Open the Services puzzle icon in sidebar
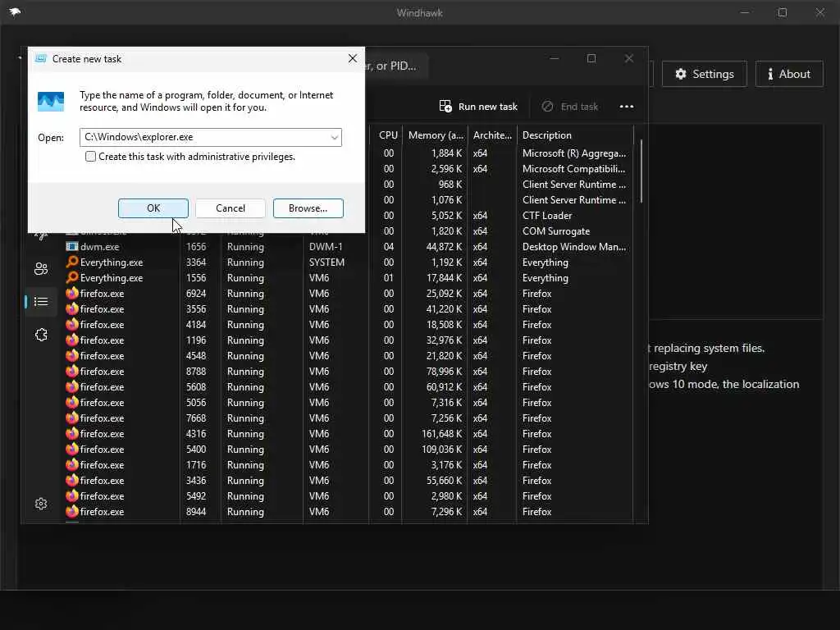The width and height of the screenshot is (840, 630). coord(41,335)
